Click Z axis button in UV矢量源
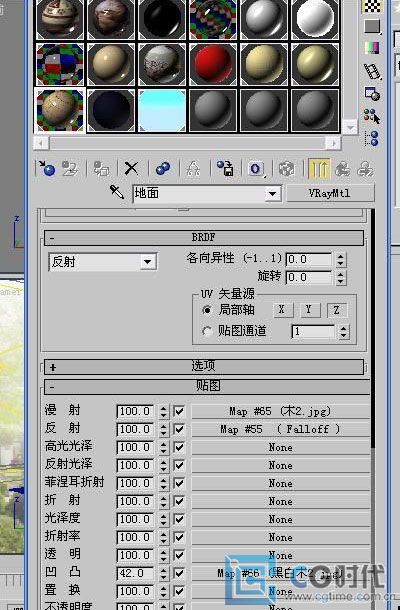Viewport: 400px width, 610px height. 337,310
